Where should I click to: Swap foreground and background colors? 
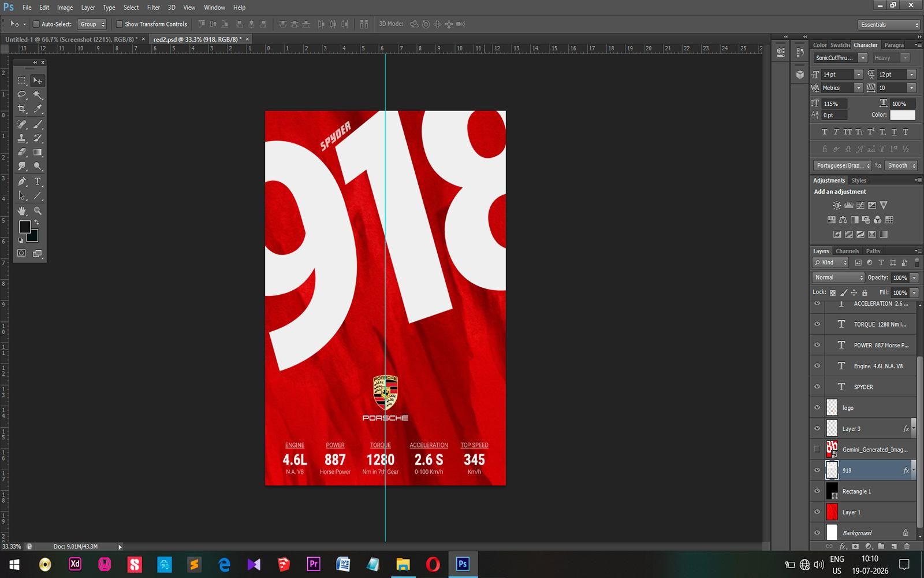point(36,223)
